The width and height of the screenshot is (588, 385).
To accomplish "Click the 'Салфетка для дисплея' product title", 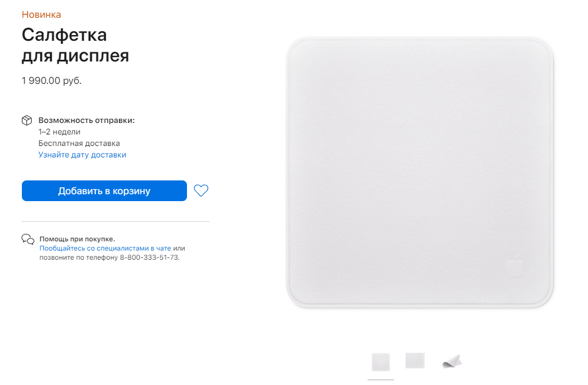I will tap(75, 45).
